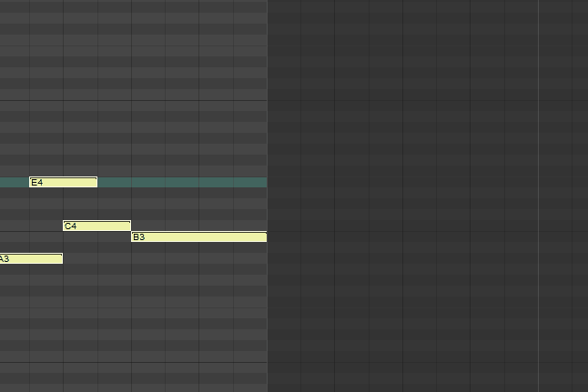Click the empty C4 row right of the C4 note
588x392 pixels.
click(198, 226)
